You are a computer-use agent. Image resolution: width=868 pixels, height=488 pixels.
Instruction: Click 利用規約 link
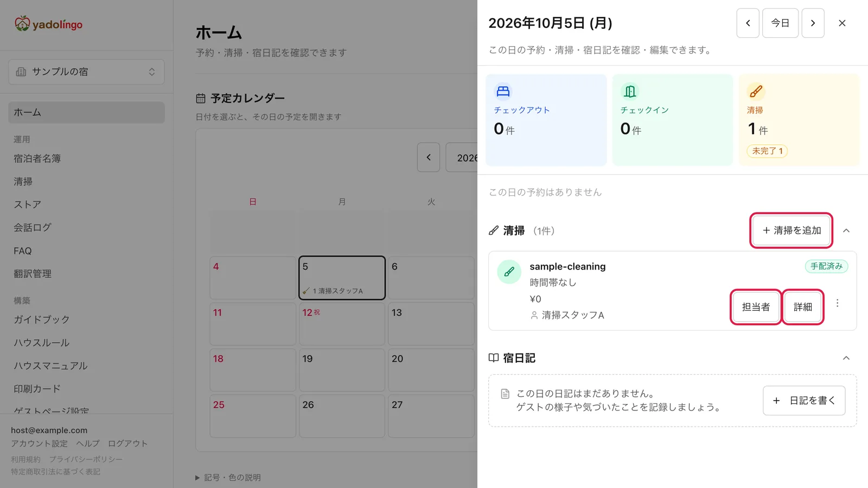[25, 459]
